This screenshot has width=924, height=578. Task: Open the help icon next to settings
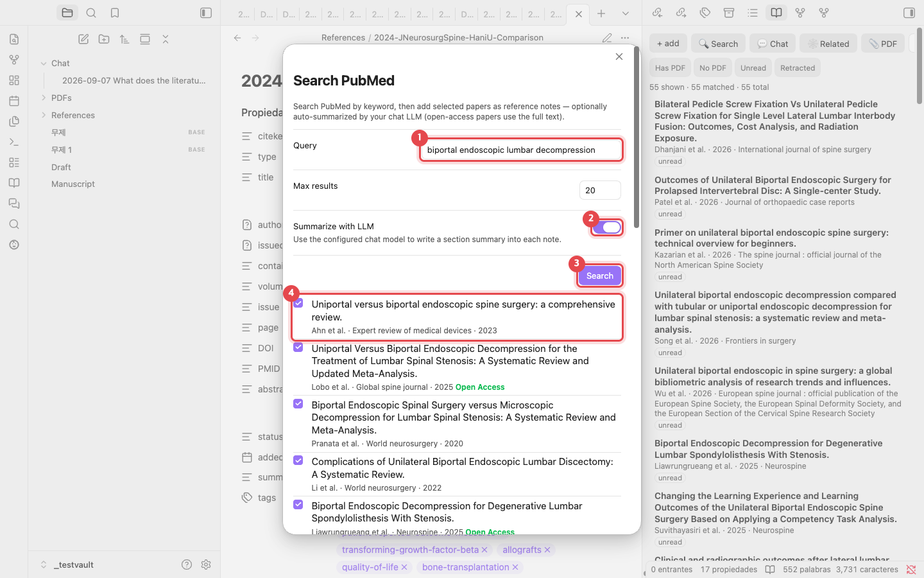tap(187, 565)
